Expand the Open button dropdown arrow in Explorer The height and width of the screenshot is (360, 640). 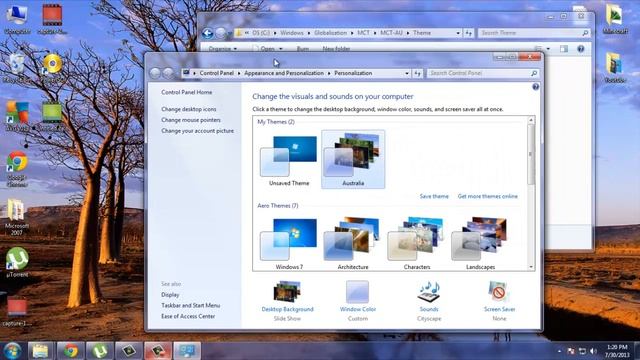tap(280, 49)
